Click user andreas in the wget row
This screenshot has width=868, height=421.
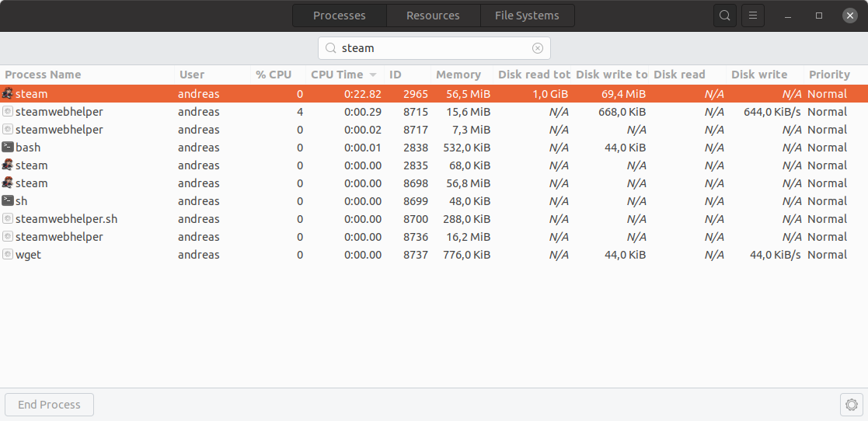tap(199, 255)
